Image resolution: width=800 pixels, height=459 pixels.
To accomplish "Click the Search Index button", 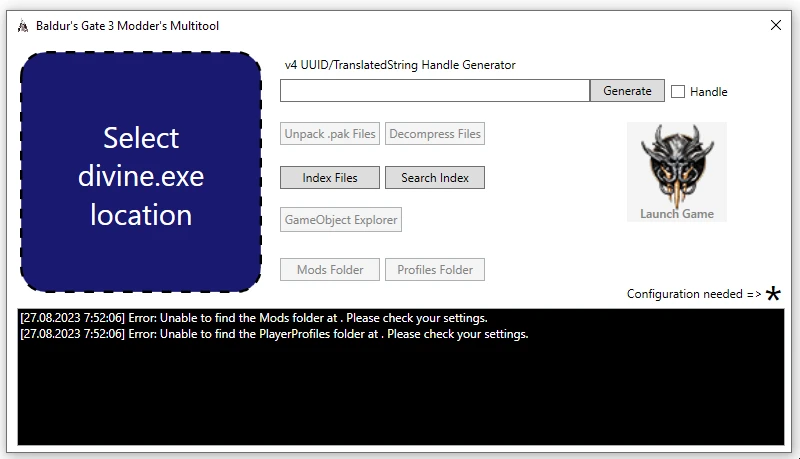I will (x=435, y=177).
